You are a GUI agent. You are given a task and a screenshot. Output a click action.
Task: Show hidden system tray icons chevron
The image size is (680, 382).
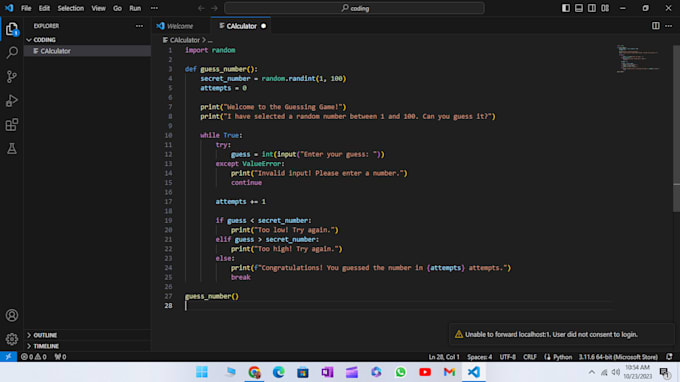pyautogui.click(x=592, y=372)
